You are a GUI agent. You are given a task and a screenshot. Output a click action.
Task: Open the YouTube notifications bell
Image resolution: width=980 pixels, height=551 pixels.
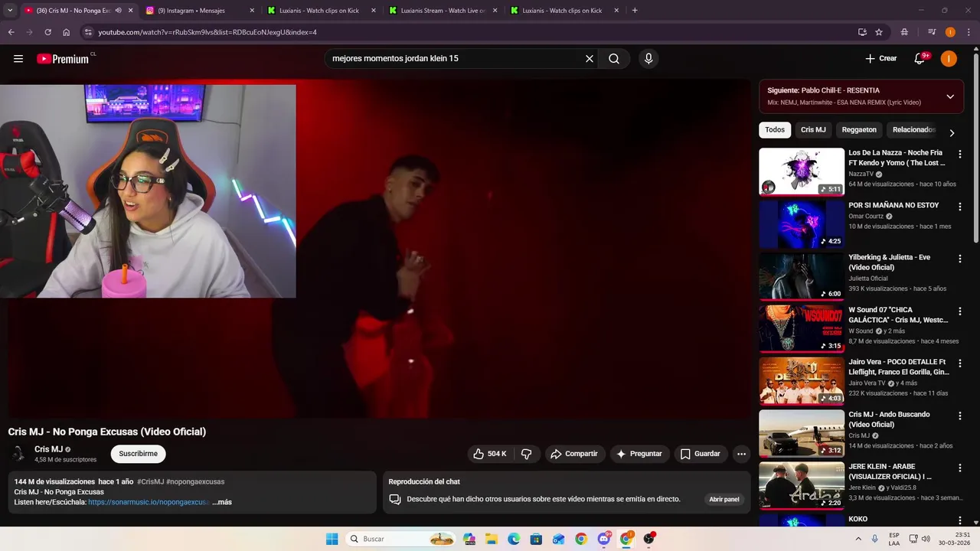tap(920, 59)
